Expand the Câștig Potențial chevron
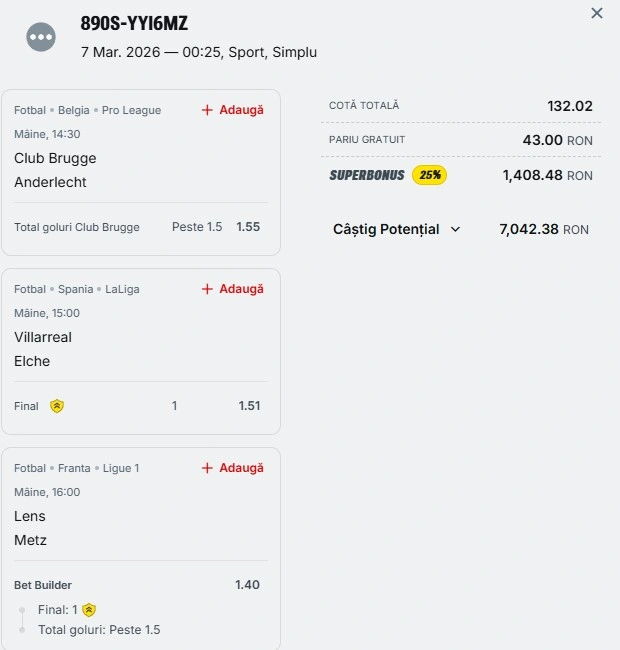Image resolution: width=620 pixels, height=650 pixels. [x=456, y=229]
